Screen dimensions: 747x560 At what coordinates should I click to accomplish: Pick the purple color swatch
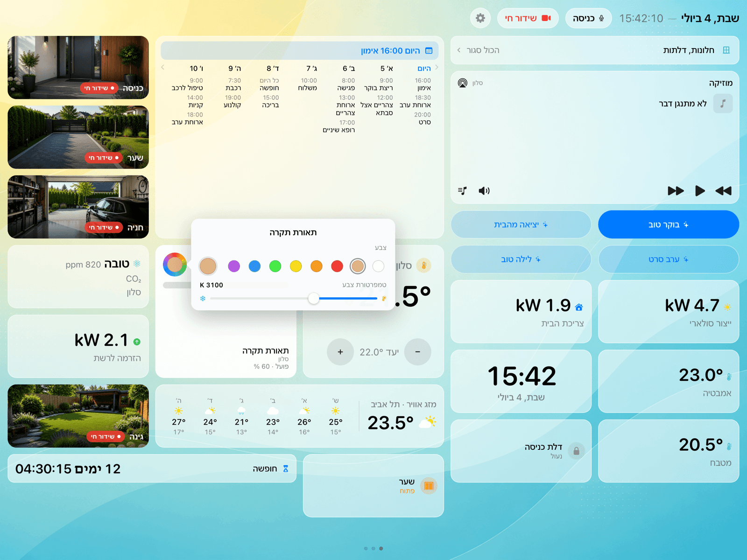point(234,266)
